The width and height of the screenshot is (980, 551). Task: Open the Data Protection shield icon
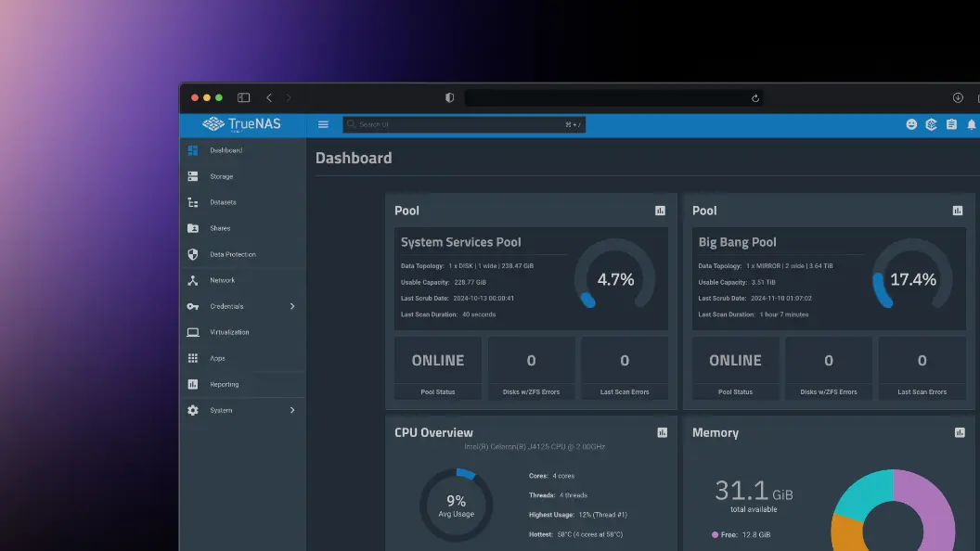[193, 254]
